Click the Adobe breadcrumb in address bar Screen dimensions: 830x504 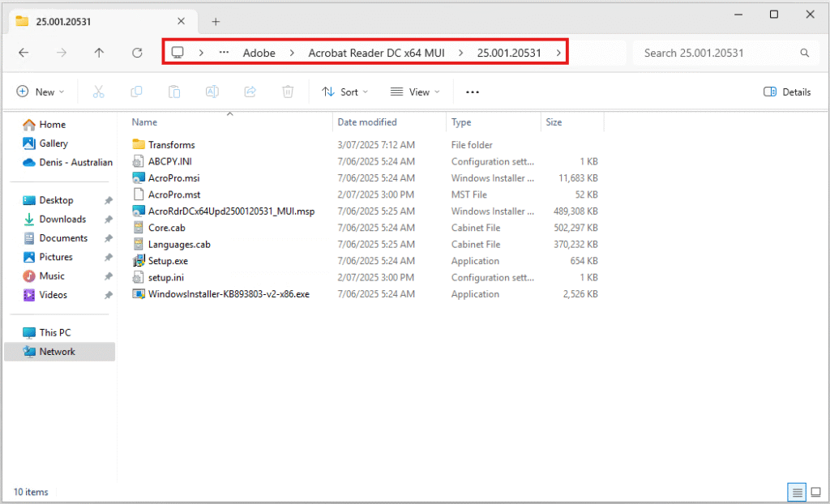click(x=259, y=53)
